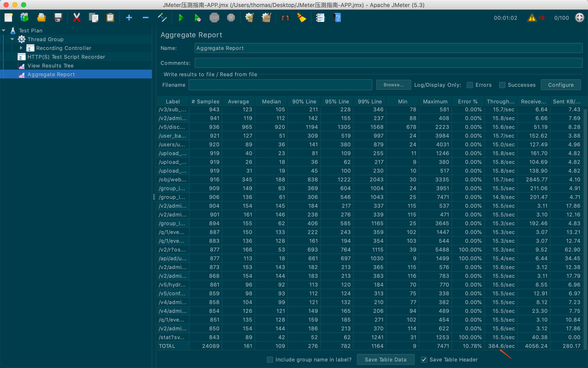Viewport: 588px width, 368px height.
Task: Select HTTP(S) Test Script Recorder item
Action: coord(66,57)
